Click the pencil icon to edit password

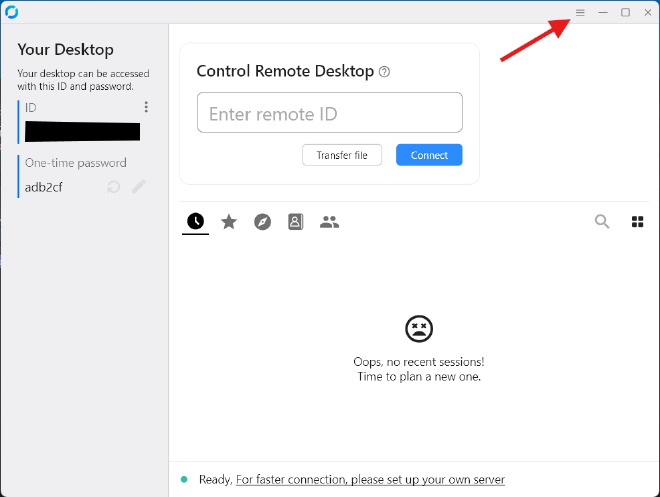click(139, 187)
